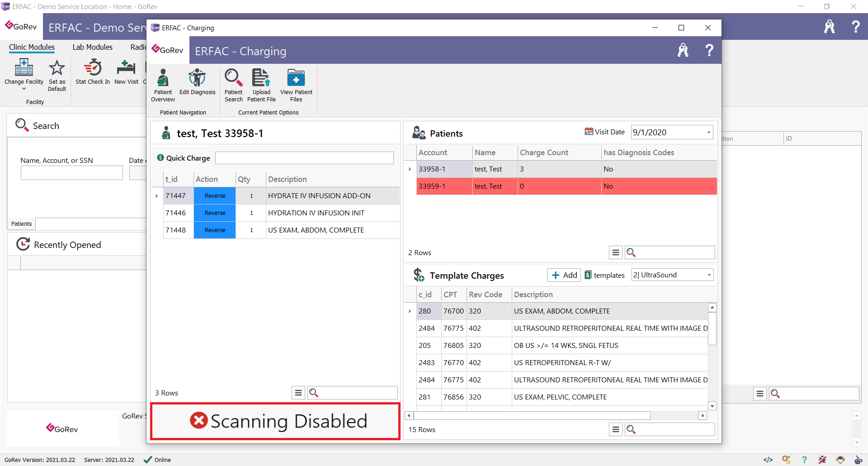Open Patient Search in Charging toolbar
This screenshot has width=868, height=466.
click(234, 85)
